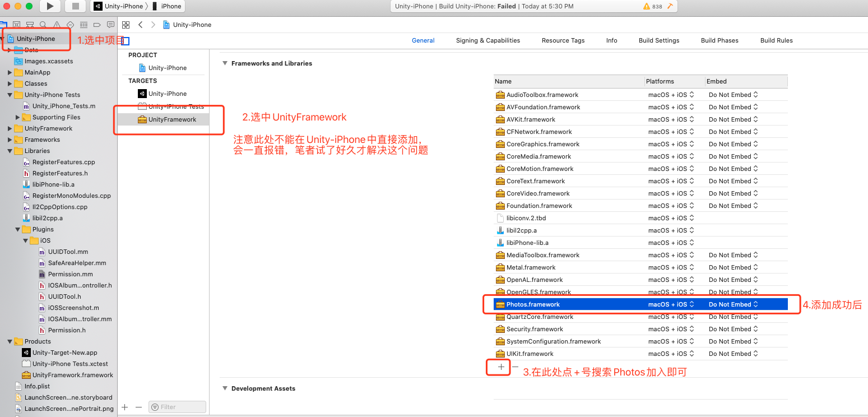
Task: Select Unity-iPhone under PROJECT
Action: coord(163,68)
